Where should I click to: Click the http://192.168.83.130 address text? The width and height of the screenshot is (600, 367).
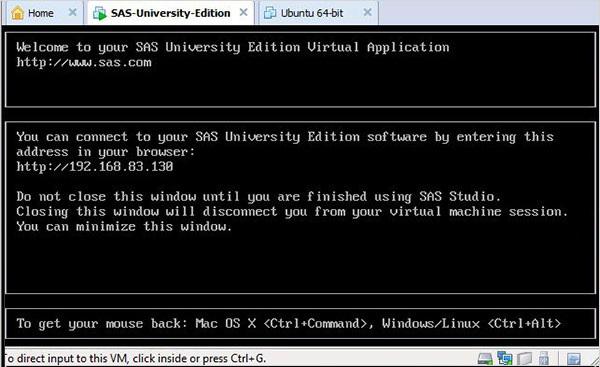pos(95,166)
